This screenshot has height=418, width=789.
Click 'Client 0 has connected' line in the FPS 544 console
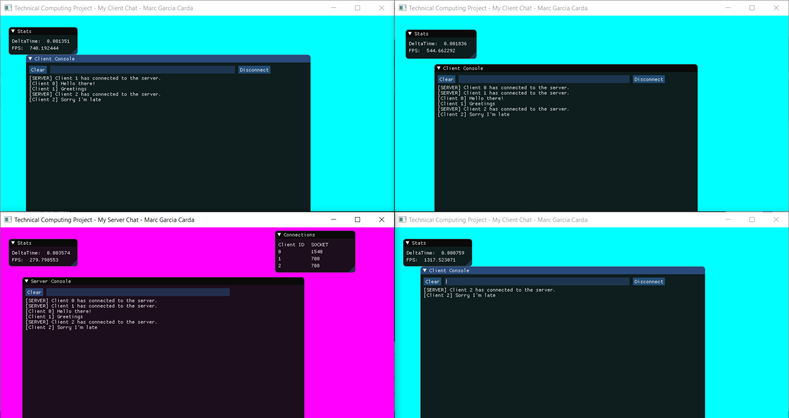point(504,88)
